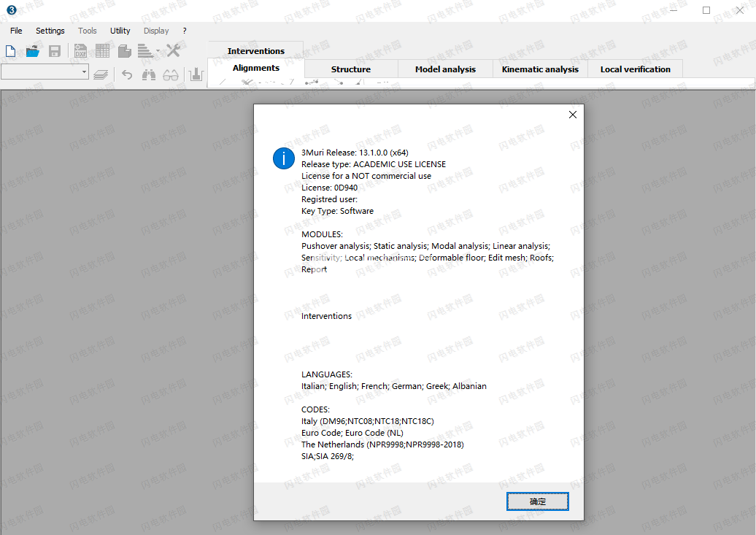756x535 pixels.
Task: Click the glasses view icon
Action: pyautogui.click(x=170, y=74)
